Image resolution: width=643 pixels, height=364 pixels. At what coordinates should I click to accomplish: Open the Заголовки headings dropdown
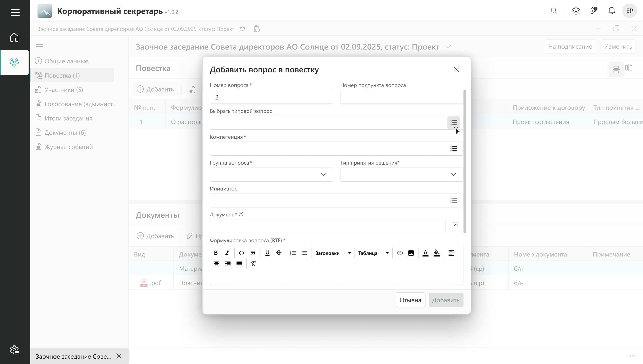pyautogui.click(x=333, y=253)
